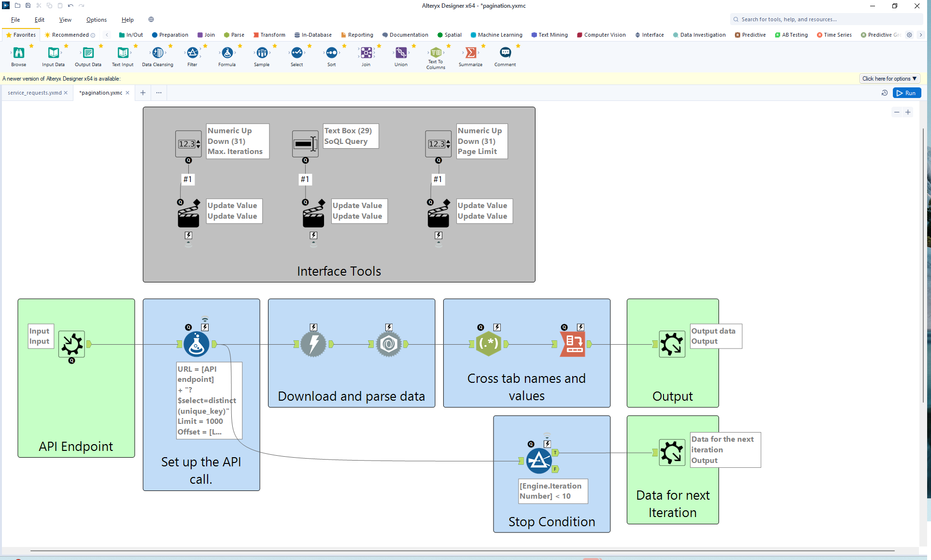Switch to the service_requests.yxmd tab

pos(33,92)
